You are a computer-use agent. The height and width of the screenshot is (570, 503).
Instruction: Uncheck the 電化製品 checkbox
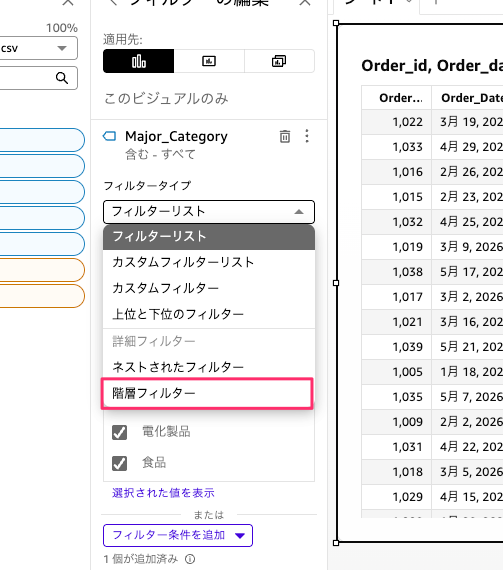(120, 433)
